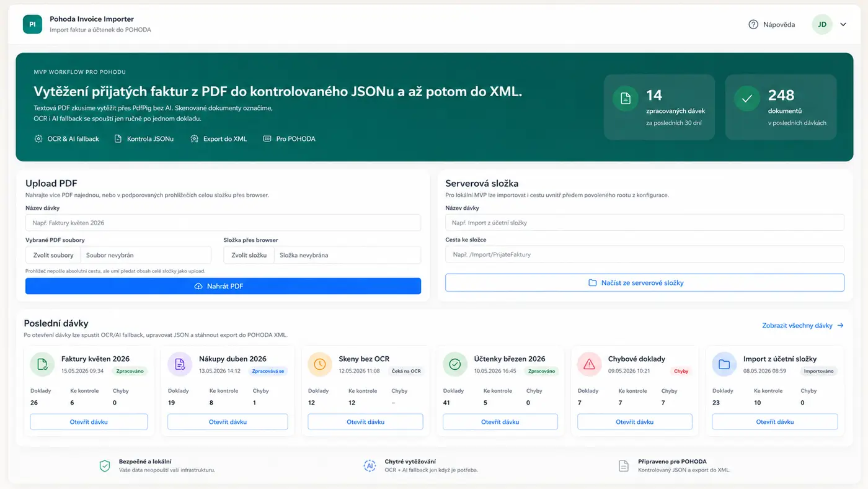The image size is (868, 489).
Task: Open the JD user avatar
Action: click(822, 25)
